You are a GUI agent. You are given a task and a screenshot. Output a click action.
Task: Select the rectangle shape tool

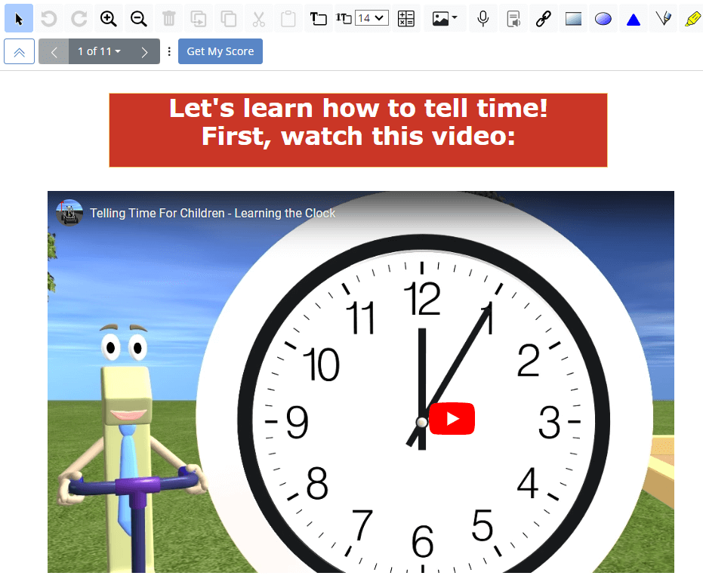pyautogui.click(x=573, y=18)
